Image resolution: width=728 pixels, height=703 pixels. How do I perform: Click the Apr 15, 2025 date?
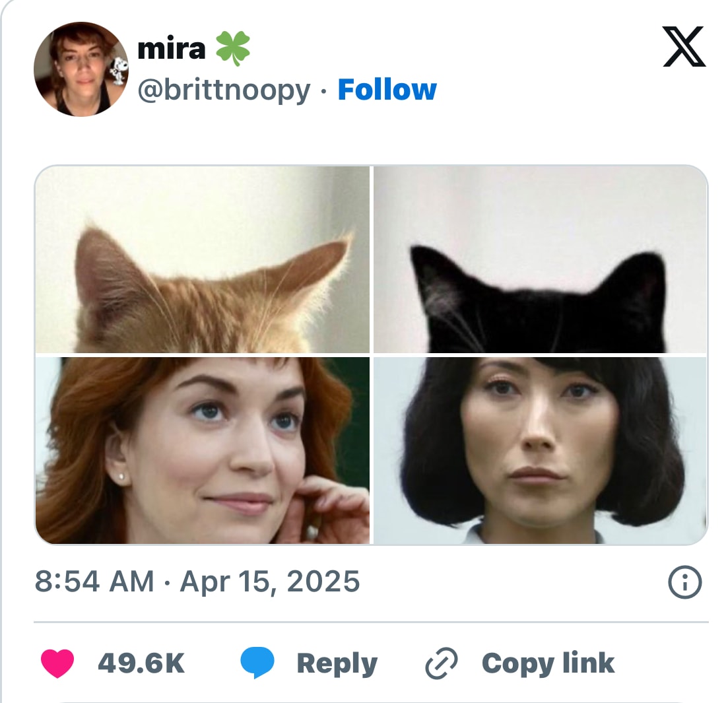[270, 582]
